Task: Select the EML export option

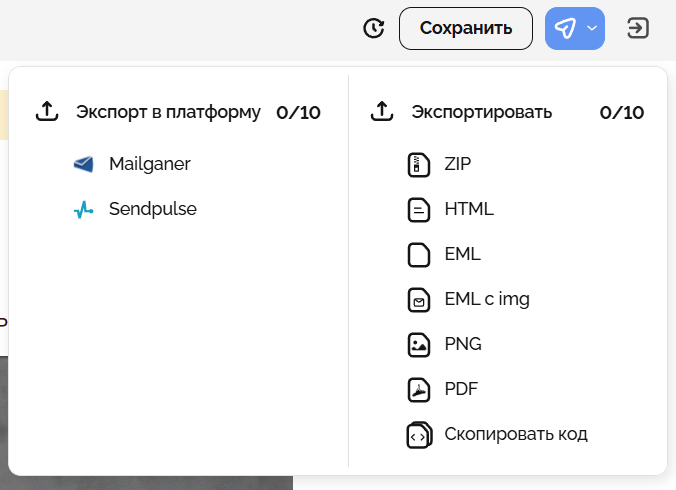Action: (x=462, y=254)
